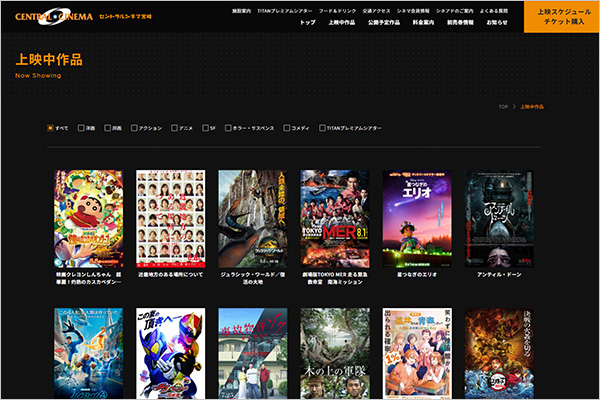Enable the アクション genre filter
The image size is (600, 400).
134,128
